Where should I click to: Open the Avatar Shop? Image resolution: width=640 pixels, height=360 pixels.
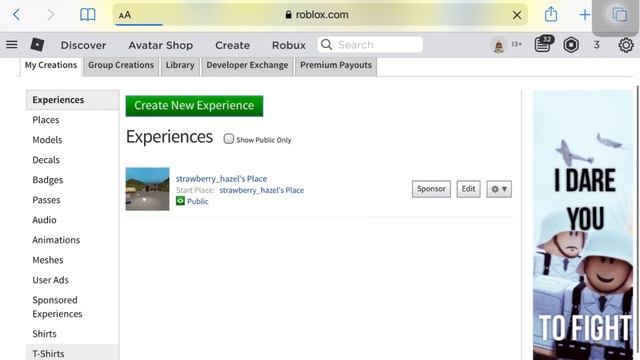[x=160, y=45]
